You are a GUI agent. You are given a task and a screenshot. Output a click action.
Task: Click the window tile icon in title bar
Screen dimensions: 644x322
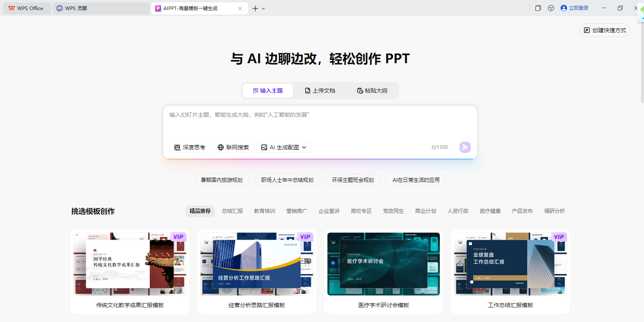[538, 8]
